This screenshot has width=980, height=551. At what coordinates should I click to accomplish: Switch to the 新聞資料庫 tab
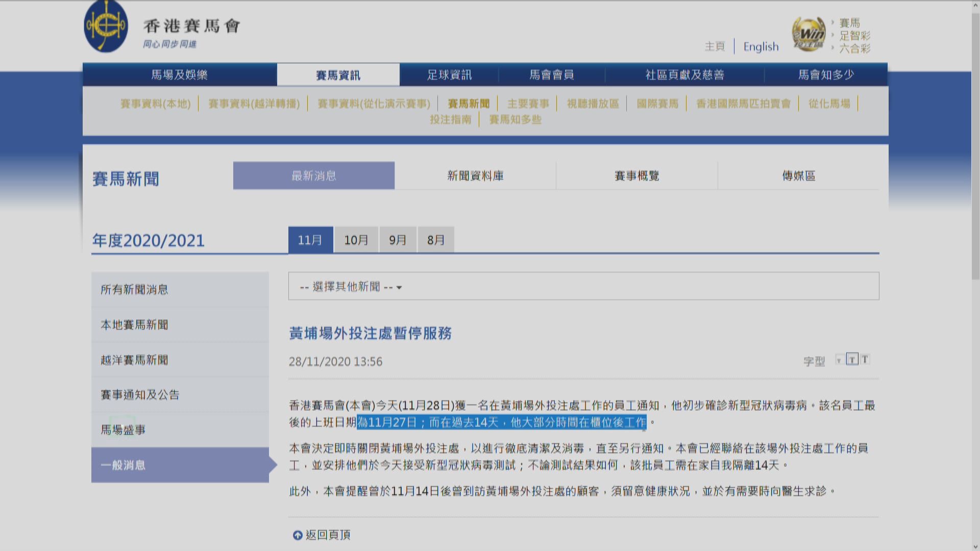[x=475, y=176]
